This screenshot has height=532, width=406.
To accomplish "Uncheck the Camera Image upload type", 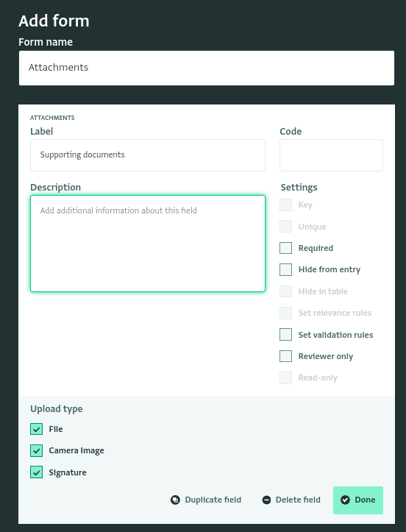I will (36, 450).
